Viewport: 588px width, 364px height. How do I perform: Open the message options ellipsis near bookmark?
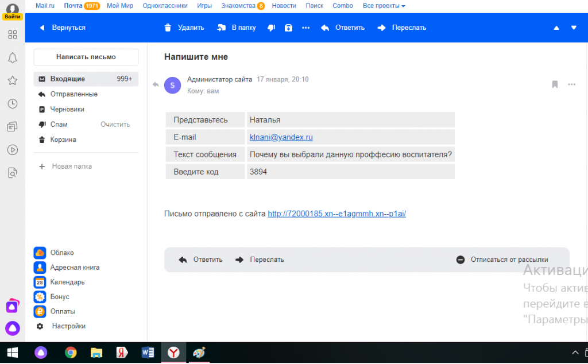(x=571, y=84)
